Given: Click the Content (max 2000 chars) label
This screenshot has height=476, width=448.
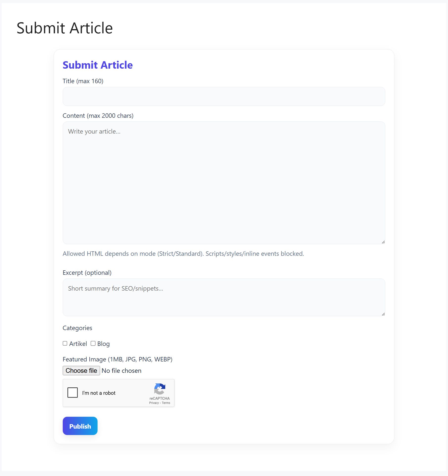Looking at the screenshot, I should pyautogui.click(x=98, y=116).
